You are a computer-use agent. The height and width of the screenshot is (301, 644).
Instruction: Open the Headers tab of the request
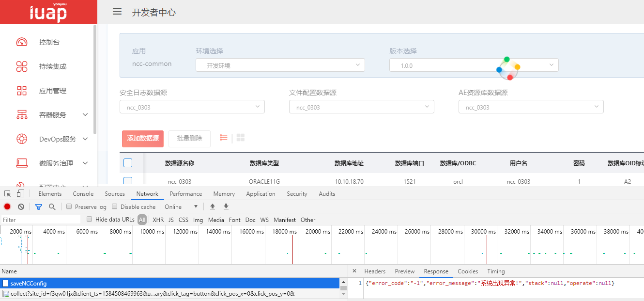tap(375, 271)
